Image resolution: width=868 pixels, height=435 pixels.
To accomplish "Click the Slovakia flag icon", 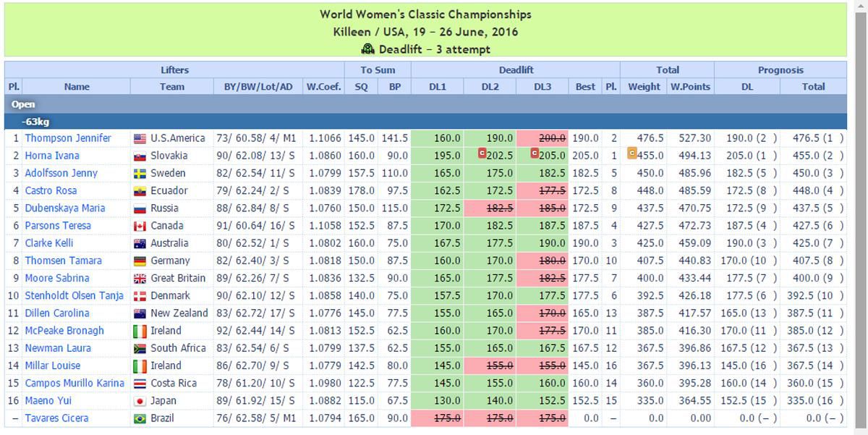I will click(140, 156).
